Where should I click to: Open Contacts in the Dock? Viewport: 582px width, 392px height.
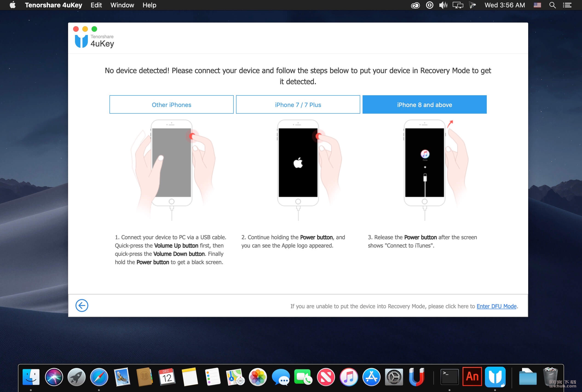pyautogui.click(x=144, y=377)
